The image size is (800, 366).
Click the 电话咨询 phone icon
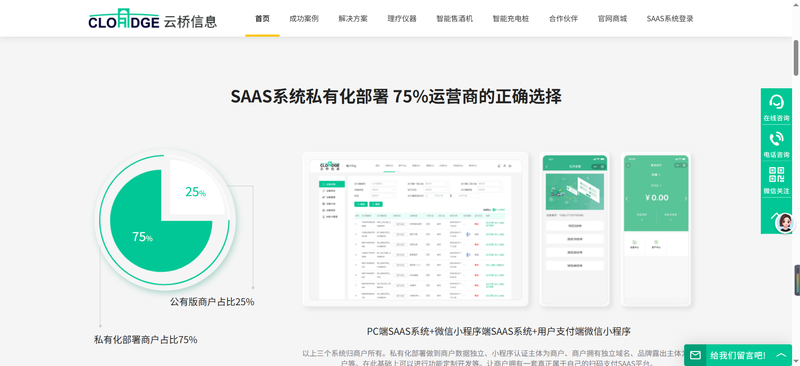776,139
